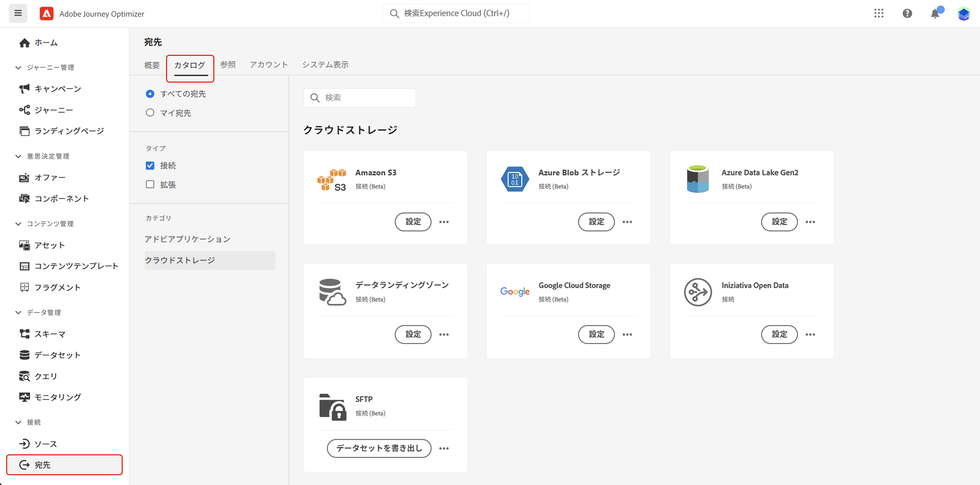Open the notifications bell icon

click(x=935, y=14)
